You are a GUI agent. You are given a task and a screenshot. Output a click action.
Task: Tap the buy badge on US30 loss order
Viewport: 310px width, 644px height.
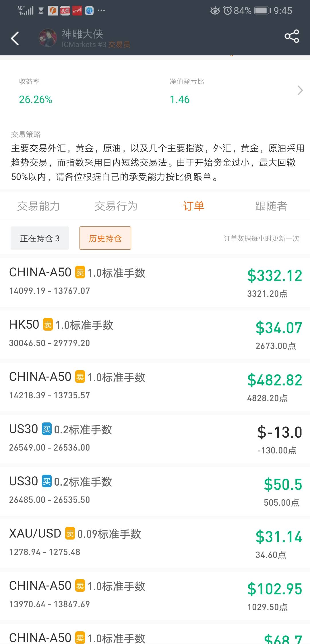(47, 429)
